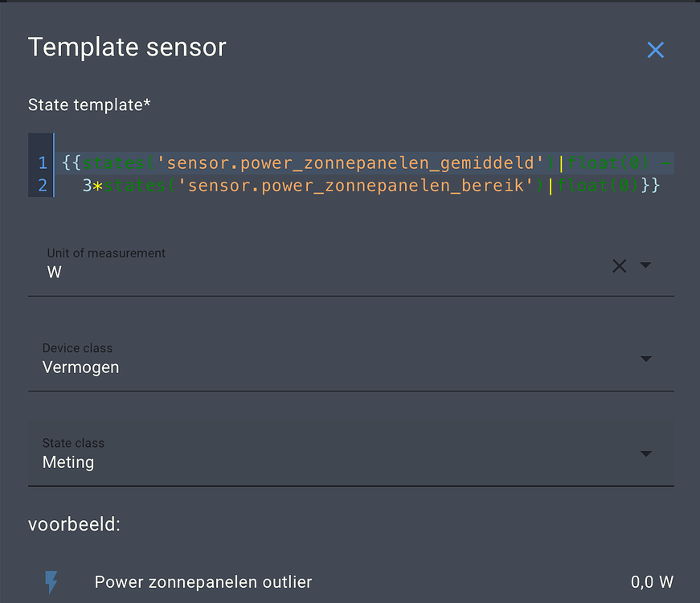Click line number 2 in editor gutter
700x603 pixels.
click(x=42, y=185)
